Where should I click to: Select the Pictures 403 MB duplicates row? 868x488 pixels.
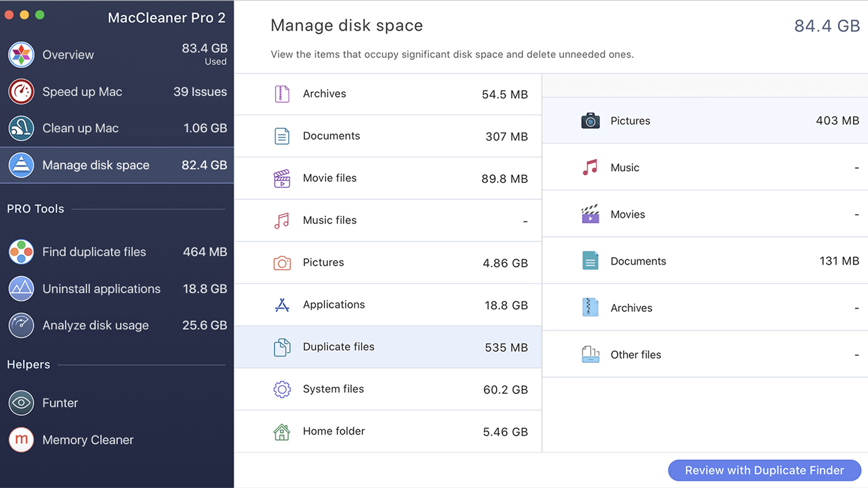(705, 120)
